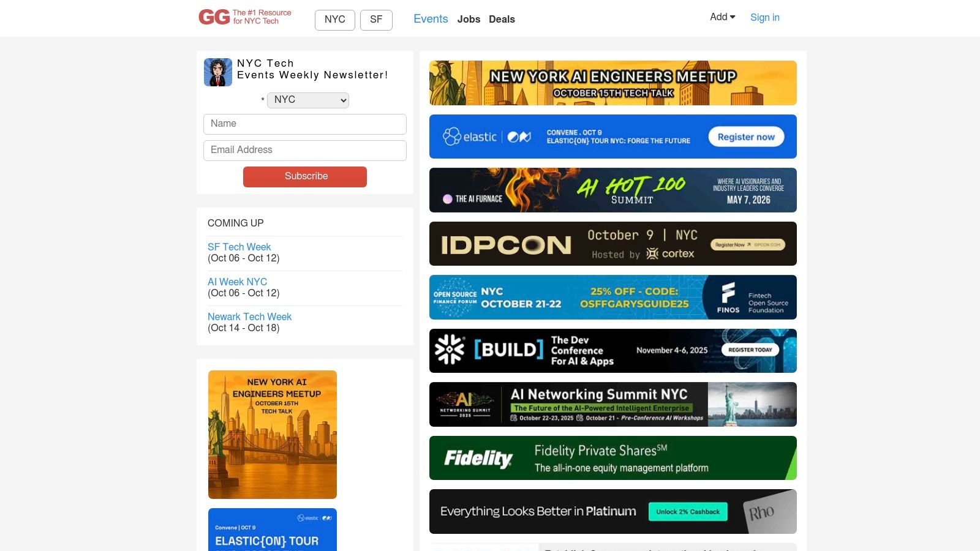Open the Events menu item

click(431, 19)
